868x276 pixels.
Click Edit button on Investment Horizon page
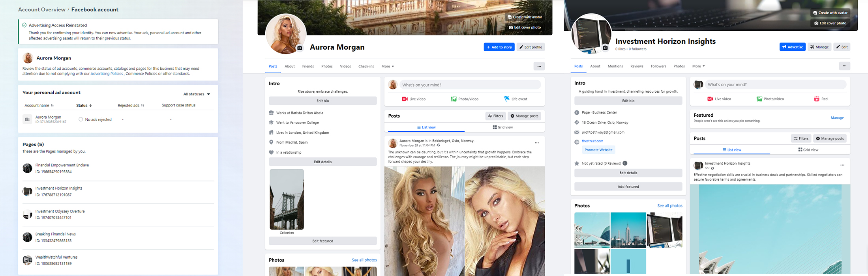tap(842, 47)
